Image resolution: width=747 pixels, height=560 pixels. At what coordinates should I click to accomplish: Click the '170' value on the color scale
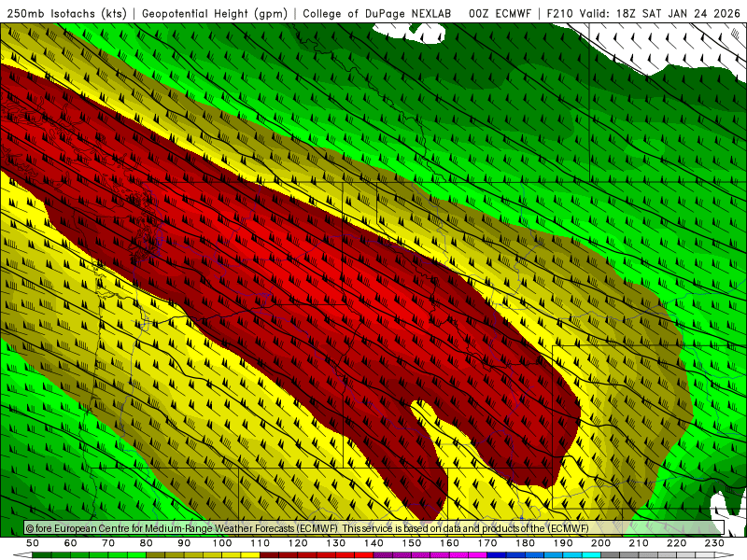(487, 543)
